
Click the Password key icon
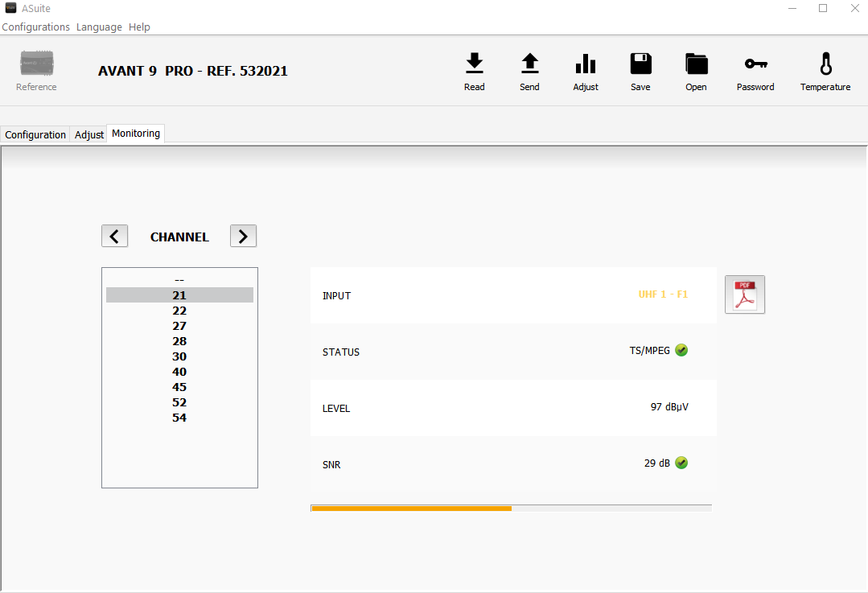point(755,64)
